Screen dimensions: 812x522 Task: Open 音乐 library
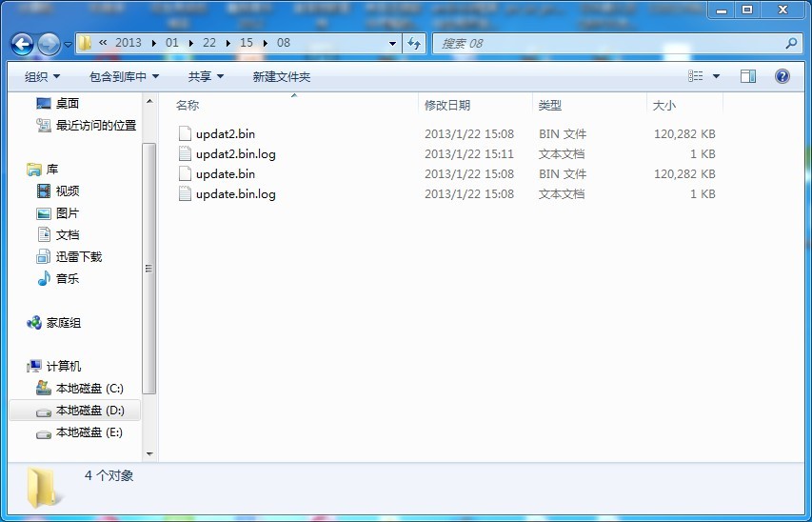point(68,279)
